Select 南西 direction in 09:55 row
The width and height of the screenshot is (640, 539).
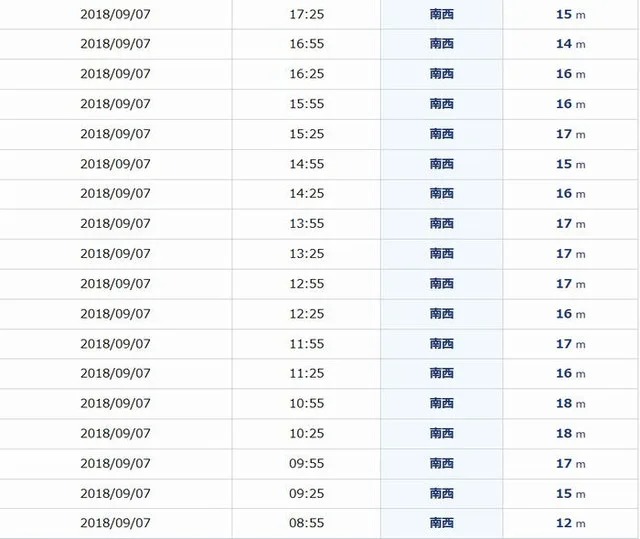point(442,464)
